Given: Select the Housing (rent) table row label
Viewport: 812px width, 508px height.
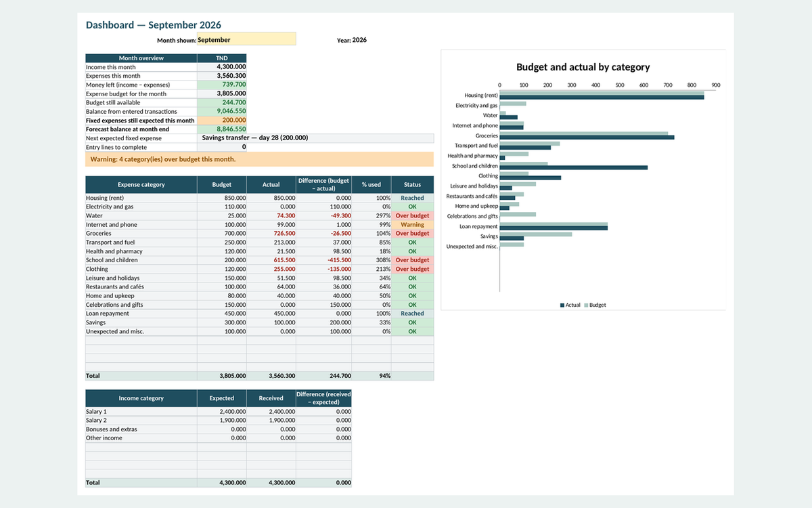Looking at the screenshot, I should click(141, 198).
